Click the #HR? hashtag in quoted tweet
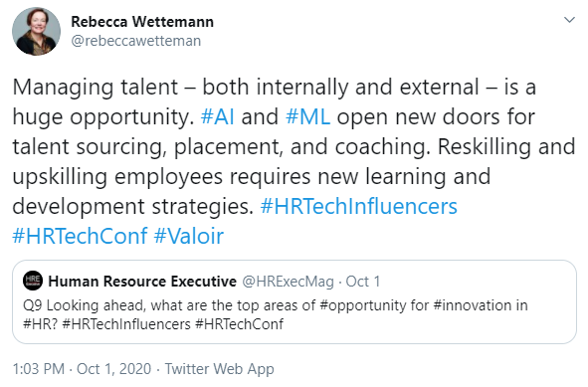Screen dimensions: 588x387 point(41,324)
